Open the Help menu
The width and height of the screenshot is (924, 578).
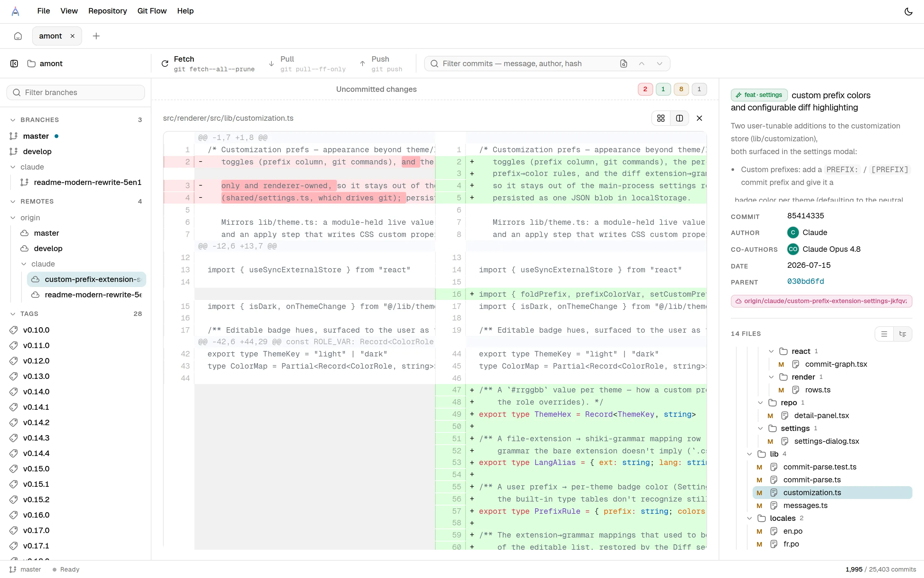[x=185, y=11]
